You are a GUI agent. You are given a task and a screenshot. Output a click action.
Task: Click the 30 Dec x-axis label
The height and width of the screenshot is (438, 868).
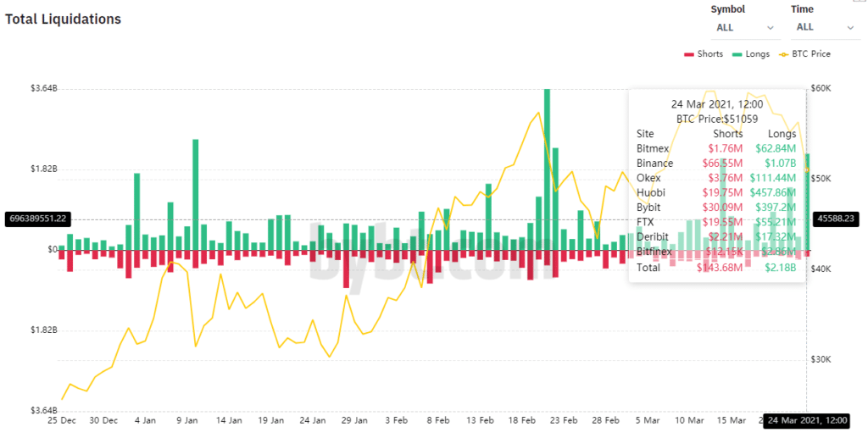[103, 420]
